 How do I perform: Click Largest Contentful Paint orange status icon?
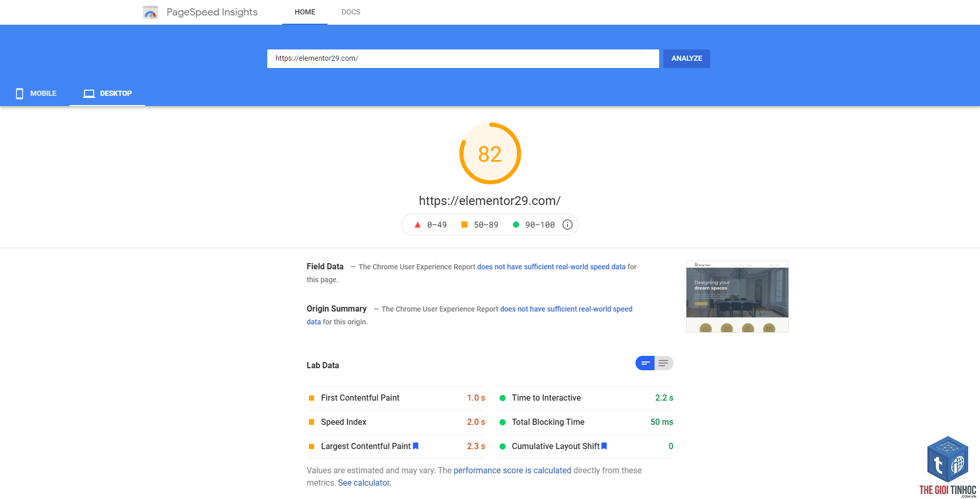click(x=311, y=446)
